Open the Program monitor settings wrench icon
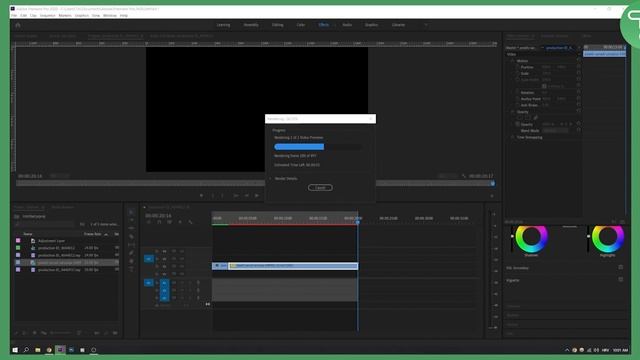Screen dimensions: 640x360 click(464, 176)
